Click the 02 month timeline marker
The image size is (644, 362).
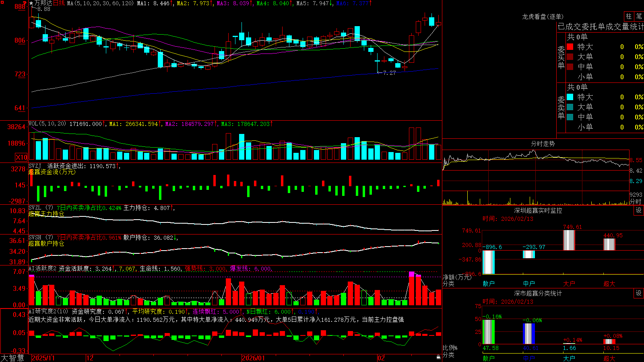[381, 358]
